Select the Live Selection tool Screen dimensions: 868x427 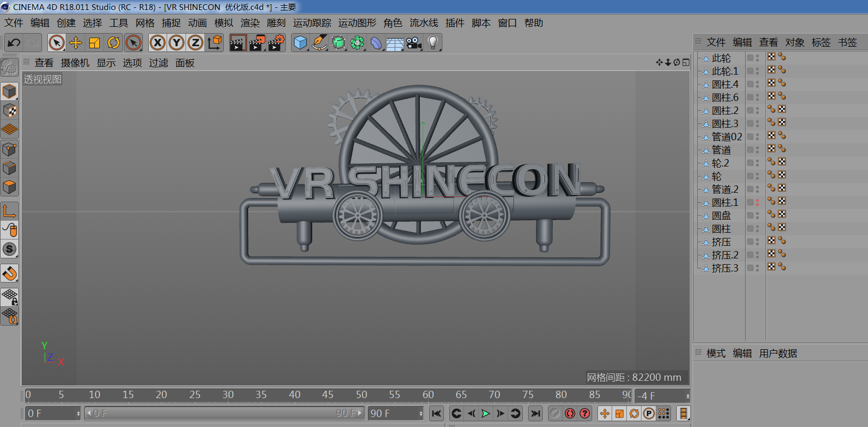(57, 43)
